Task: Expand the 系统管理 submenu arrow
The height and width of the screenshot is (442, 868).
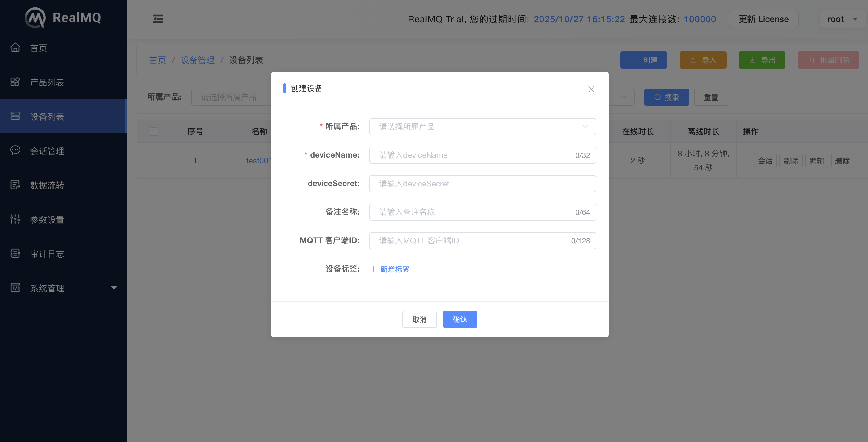Action: pyautogui.click(x=114, y=288)
